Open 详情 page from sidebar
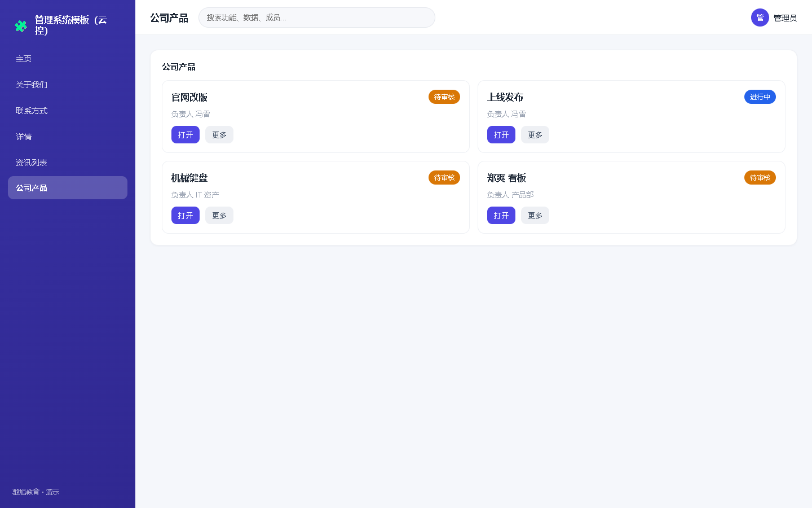 point(68,137)
